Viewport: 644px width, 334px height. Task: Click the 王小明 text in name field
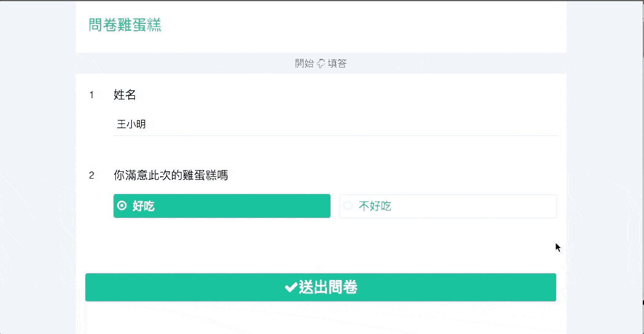pyautogui.click(x=131, y=124)
